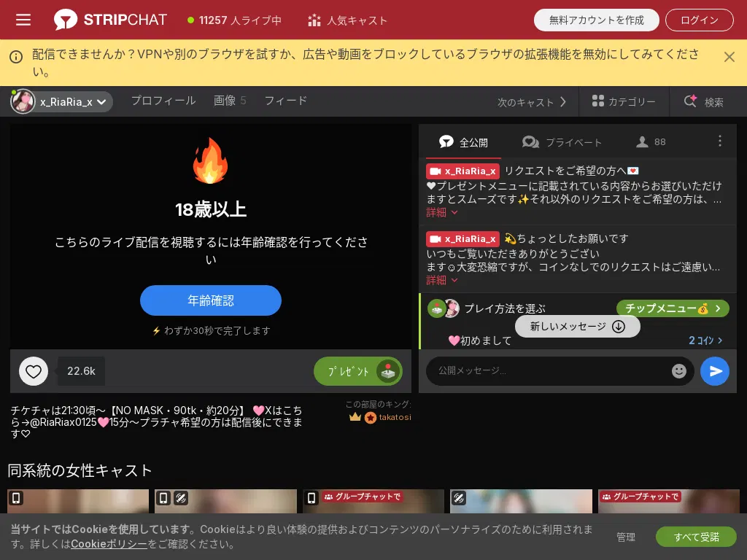Click play-method avatars next to プレイ方法を選ぶ
Image resolution: width=747 pixels, height=560 pixels.
click(x=444, y=308)
